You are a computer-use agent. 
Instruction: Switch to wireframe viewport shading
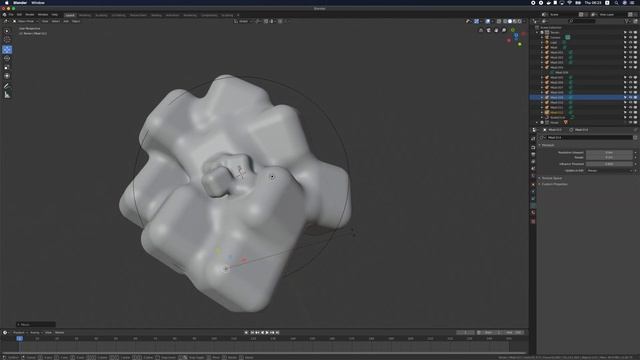tap(505, 21)
